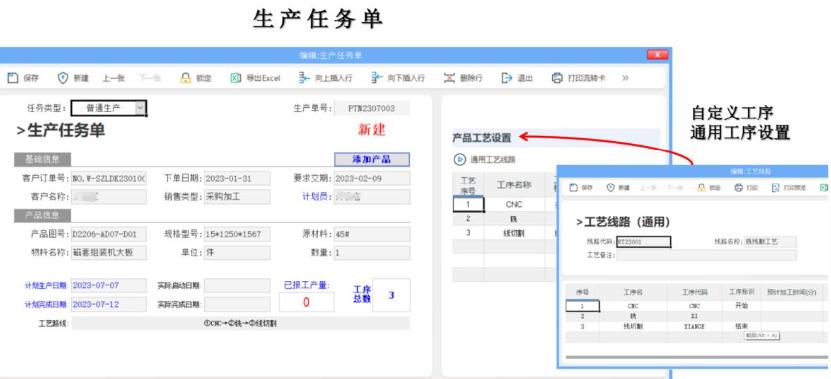Click the 下单日期 field 2023-01-31
Screen dimensions: 831x379
pos(237,178)
